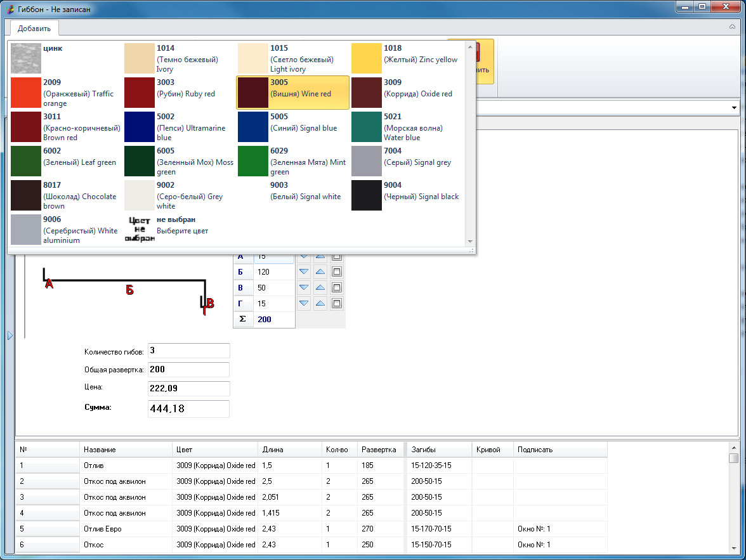
Task: Select 6029 Mint green color
Action: point(292,161)
